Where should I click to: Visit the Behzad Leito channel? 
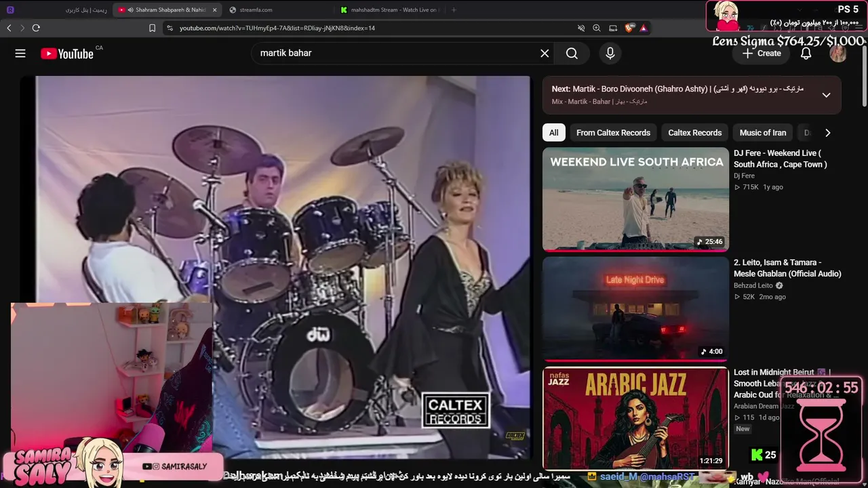753,286
